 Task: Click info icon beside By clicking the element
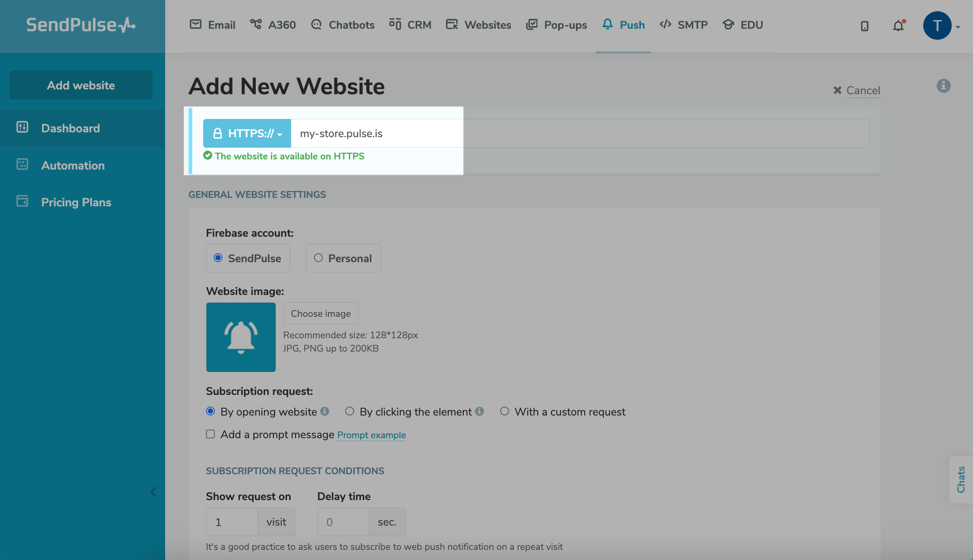click(x=480, y=411)
